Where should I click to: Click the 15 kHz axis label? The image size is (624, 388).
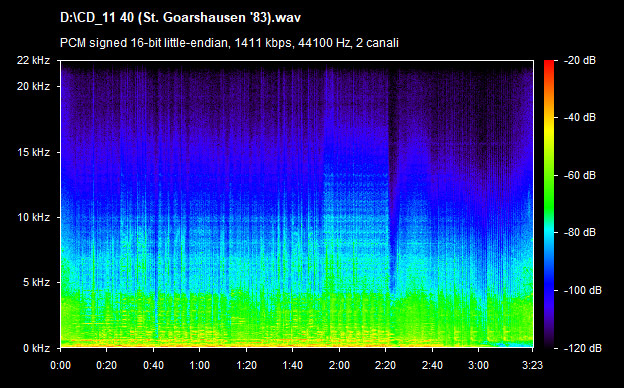[33, 152]
